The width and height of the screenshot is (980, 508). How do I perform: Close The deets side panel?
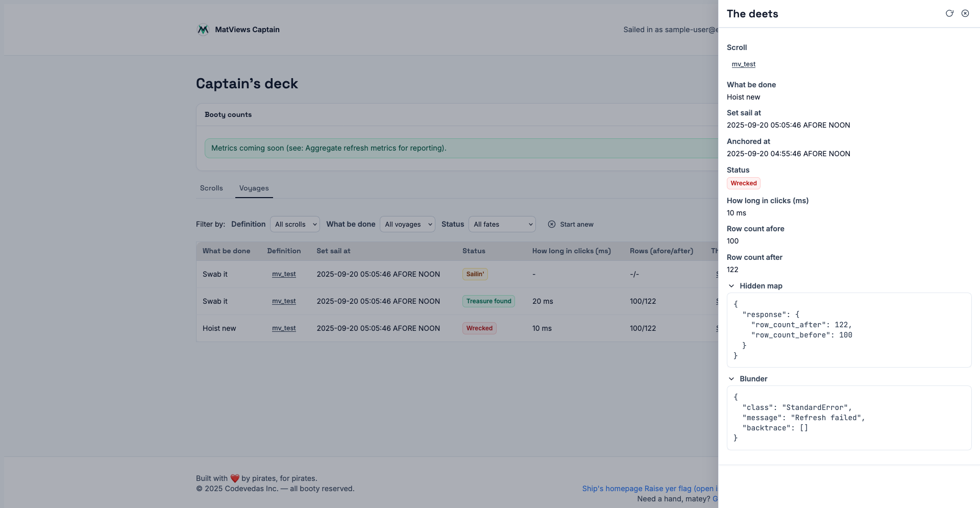965,14
